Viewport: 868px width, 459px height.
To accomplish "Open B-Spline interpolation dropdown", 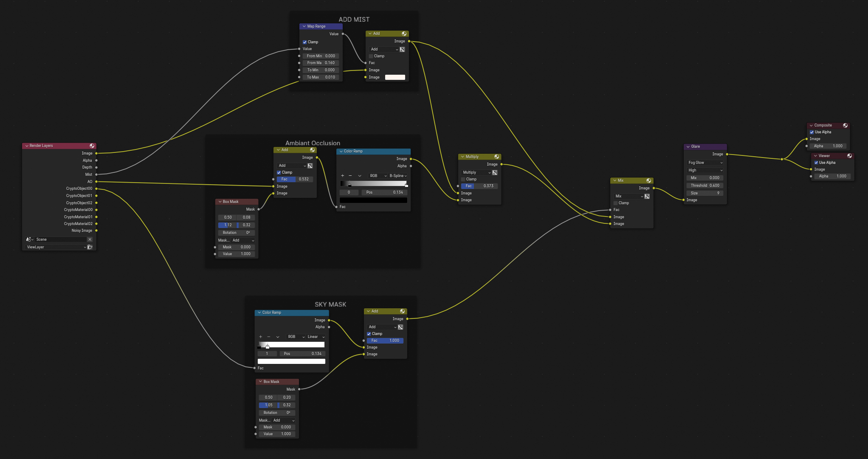I will 398,176.
